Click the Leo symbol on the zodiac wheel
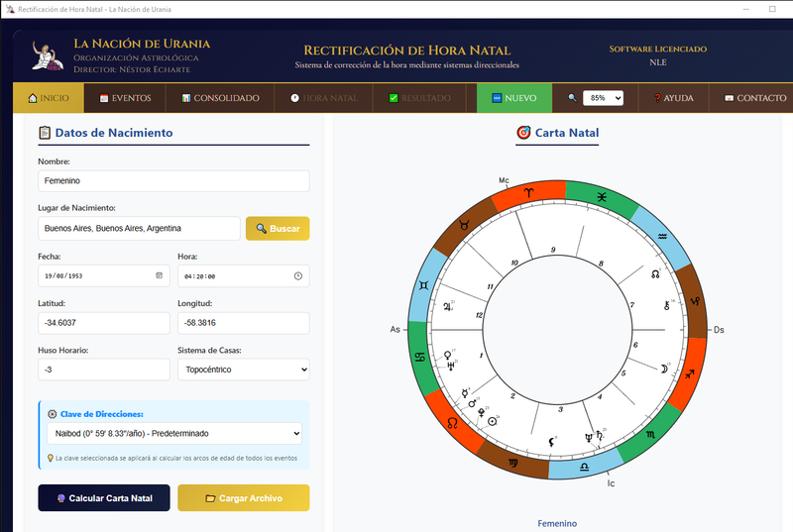Image resolution: width=793 pixels, height=532 pixels. 453,422
